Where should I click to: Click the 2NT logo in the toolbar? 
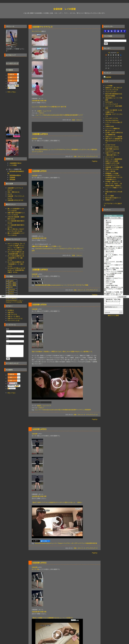(x=3, y=296)
